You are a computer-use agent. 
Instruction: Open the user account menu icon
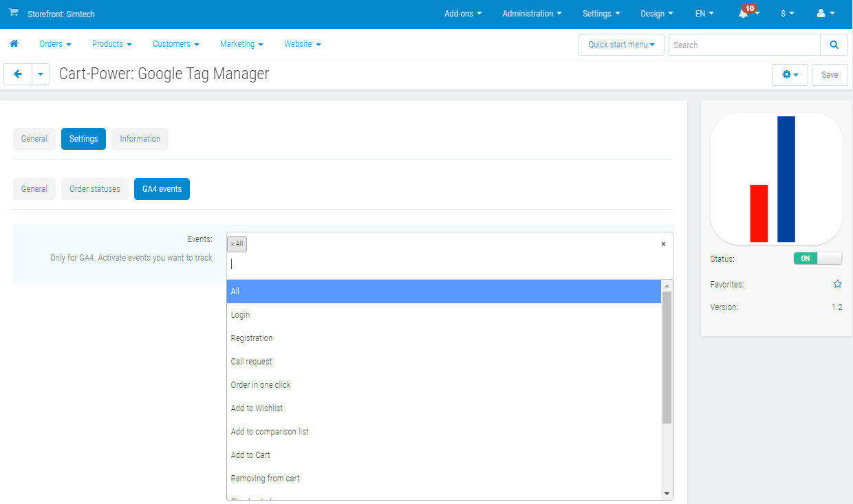825,14
